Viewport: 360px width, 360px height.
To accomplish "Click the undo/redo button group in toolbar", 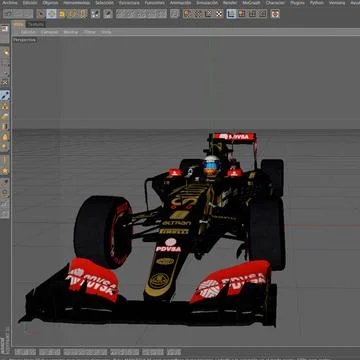I will coord(18,14).
